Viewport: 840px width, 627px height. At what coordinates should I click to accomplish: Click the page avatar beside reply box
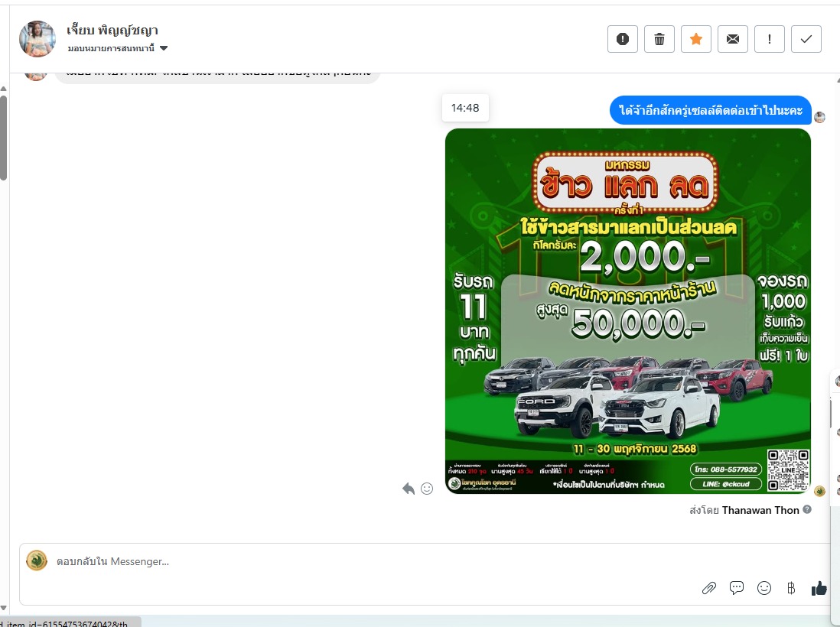coord(37,560)
